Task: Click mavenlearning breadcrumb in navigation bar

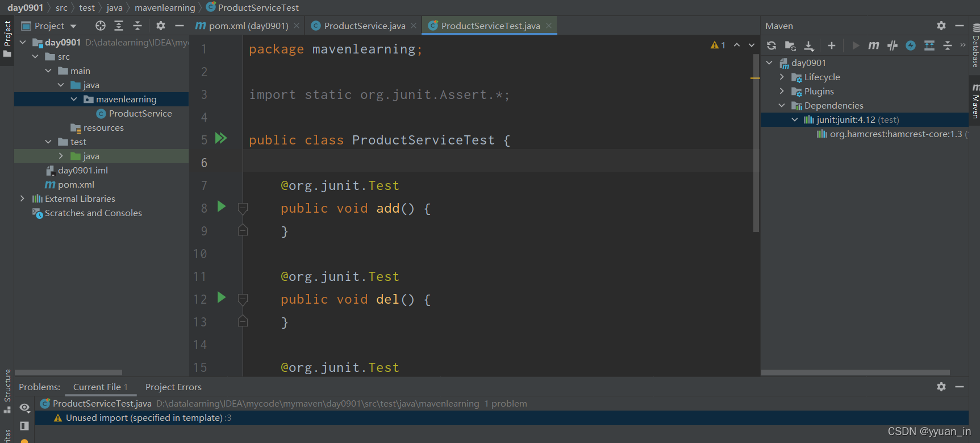Action: [165, 7]
